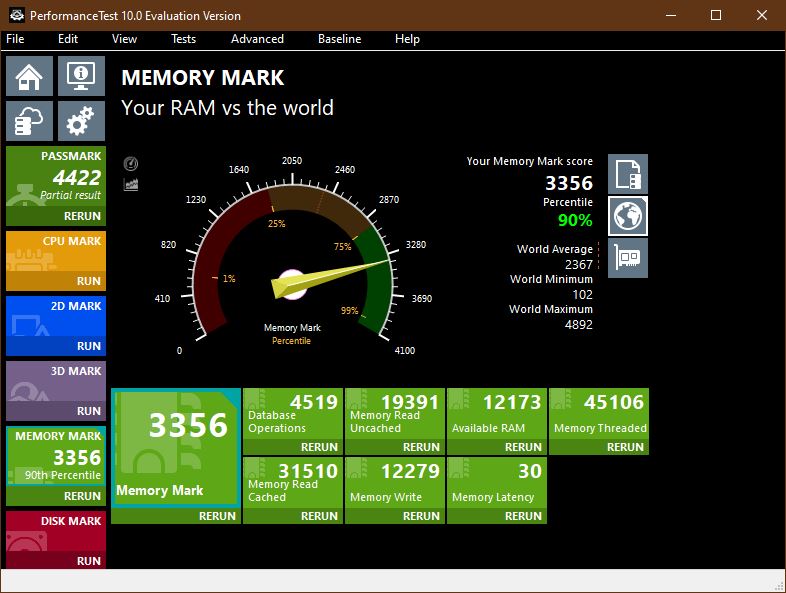786x593 pixels.
Task: Open the Advanced menu
Action: coord(257,39)
